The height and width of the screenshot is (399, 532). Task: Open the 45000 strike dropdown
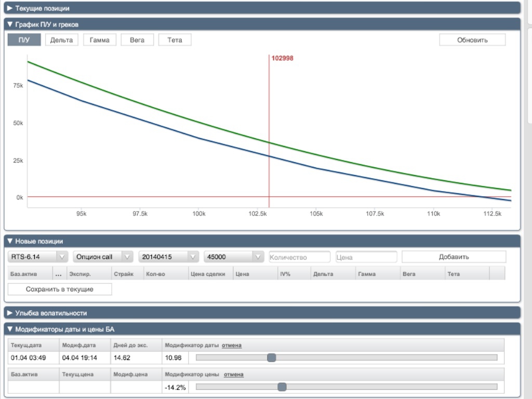click(234, 257)
